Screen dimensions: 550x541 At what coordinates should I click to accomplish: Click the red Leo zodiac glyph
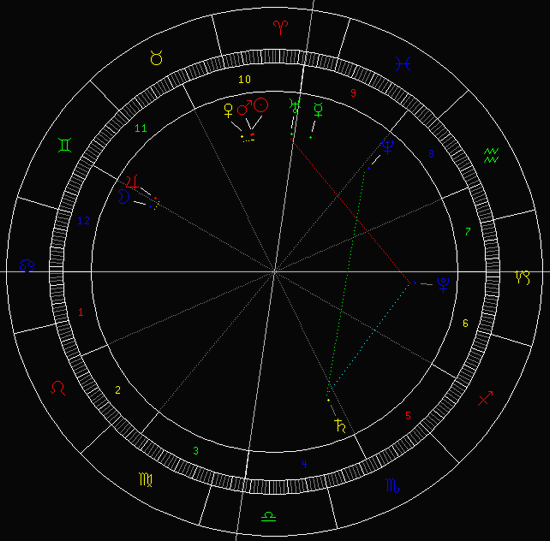coord(58,388)
